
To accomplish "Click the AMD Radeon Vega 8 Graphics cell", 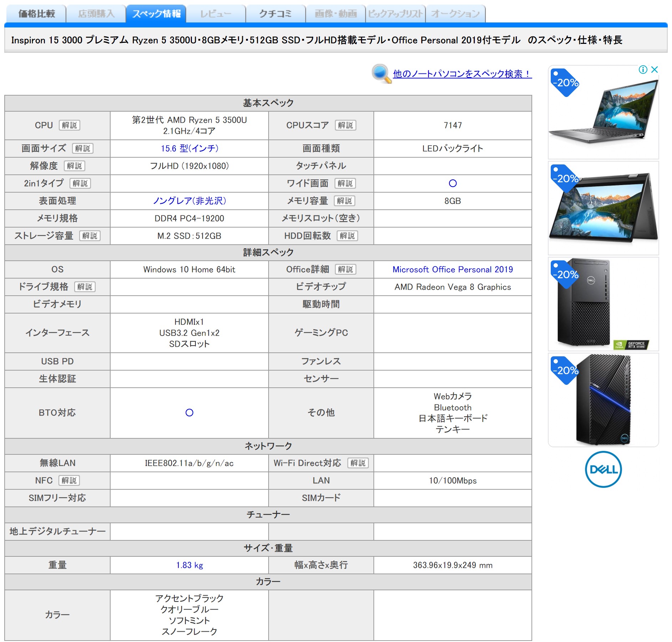I will (453, 287).
